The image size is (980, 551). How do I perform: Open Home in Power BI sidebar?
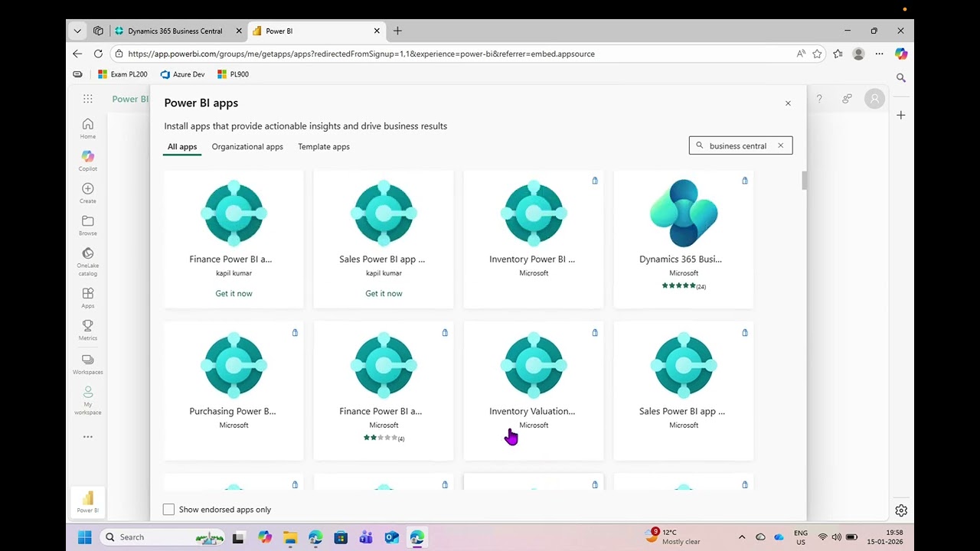88,128
